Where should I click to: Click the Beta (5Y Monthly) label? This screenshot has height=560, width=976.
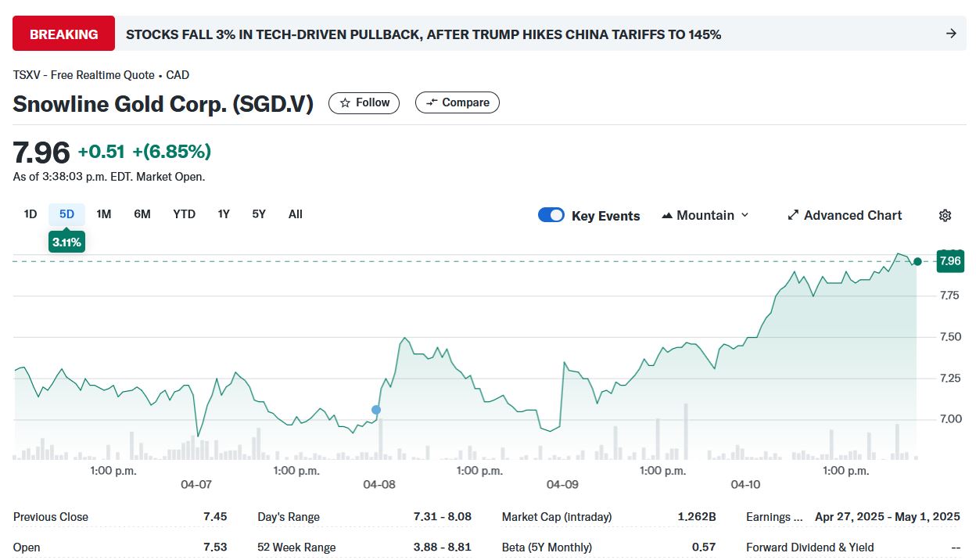click(547, 547)
